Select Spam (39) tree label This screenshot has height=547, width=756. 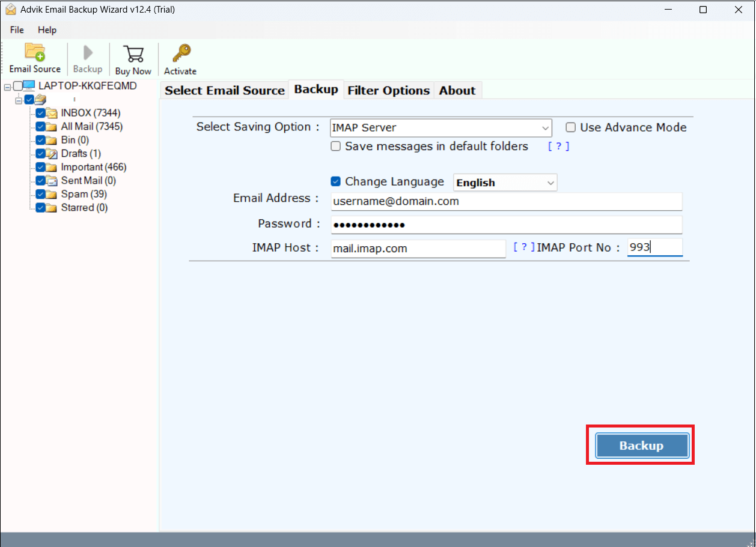point(84,194)
